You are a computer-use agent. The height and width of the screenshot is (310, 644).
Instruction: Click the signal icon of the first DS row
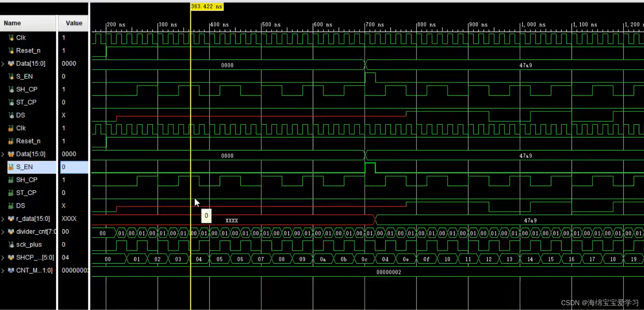point(11,115)
